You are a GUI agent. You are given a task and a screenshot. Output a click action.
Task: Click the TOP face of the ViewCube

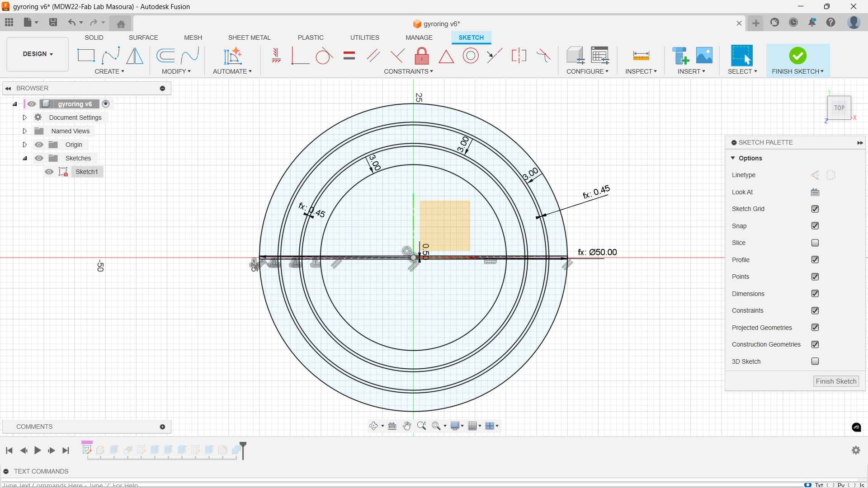coord(839,108)
